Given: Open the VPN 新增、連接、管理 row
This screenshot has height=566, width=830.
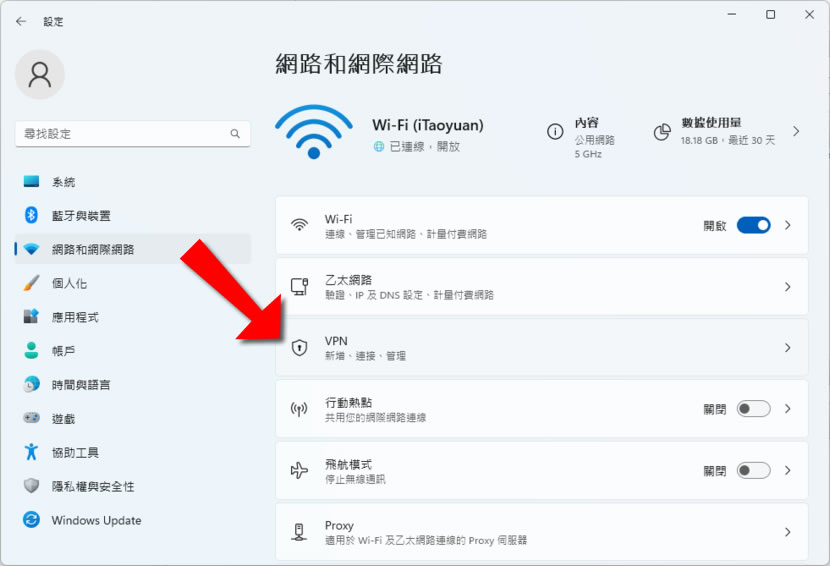Looking at the screenshot, I should [542, 347].
